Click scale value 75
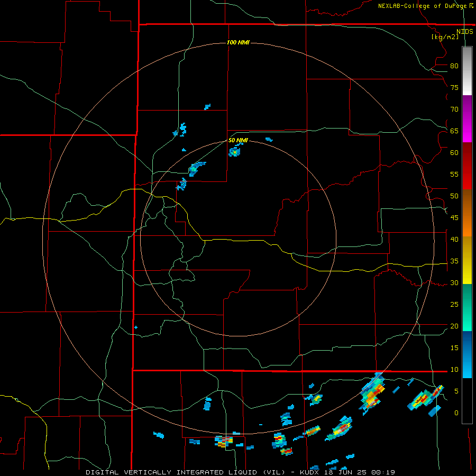 tap(454, 87)
